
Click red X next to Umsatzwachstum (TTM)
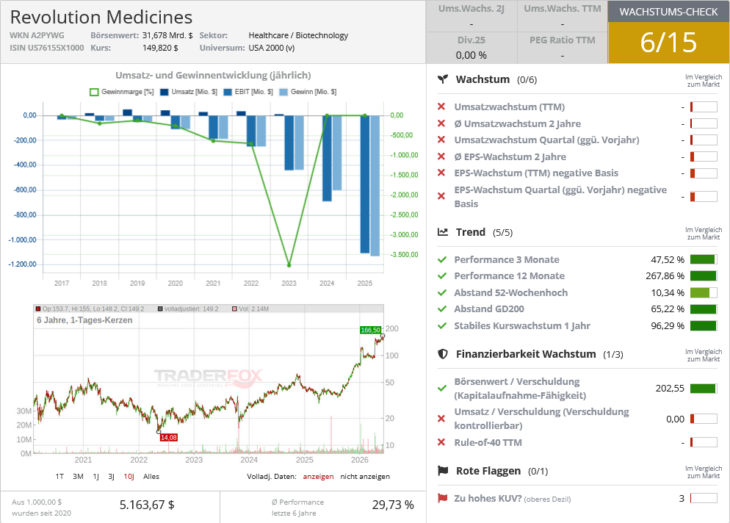pyautogui.click(x=441, y=107)
